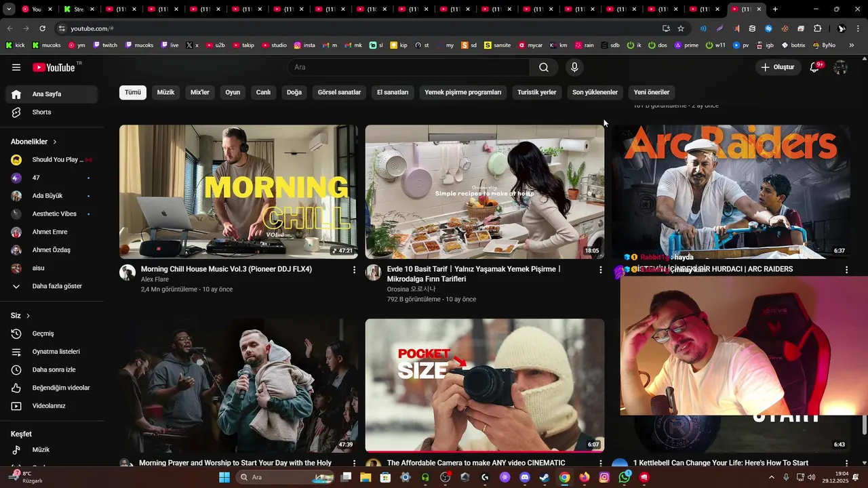The height and width of the screenshot is (488, 868).
Task: Reload the page in Chrome
Action: point(42,28)
